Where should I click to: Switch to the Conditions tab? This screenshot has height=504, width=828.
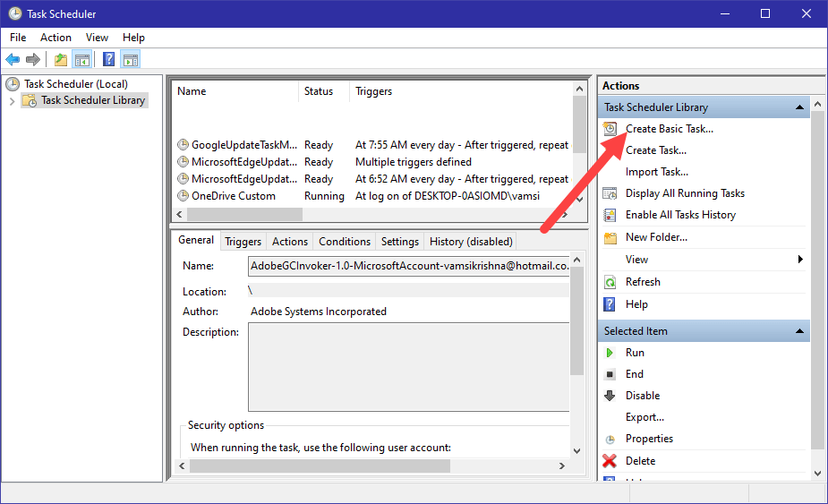coord(344,242)
